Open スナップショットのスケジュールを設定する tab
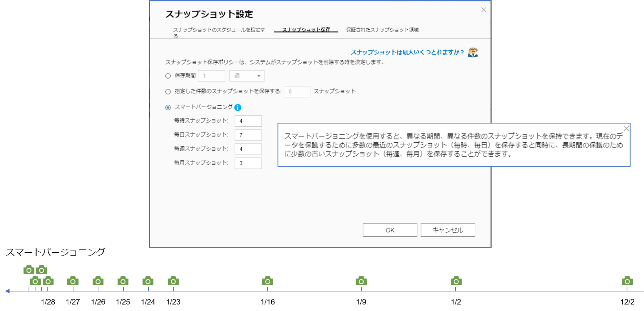 coord(219,30)
